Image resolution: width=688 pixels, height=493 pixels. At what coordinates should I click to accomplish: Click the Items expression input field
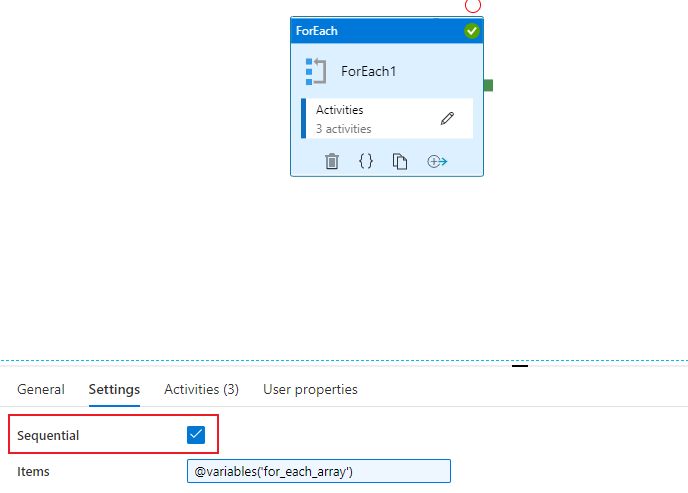(319, 471)
